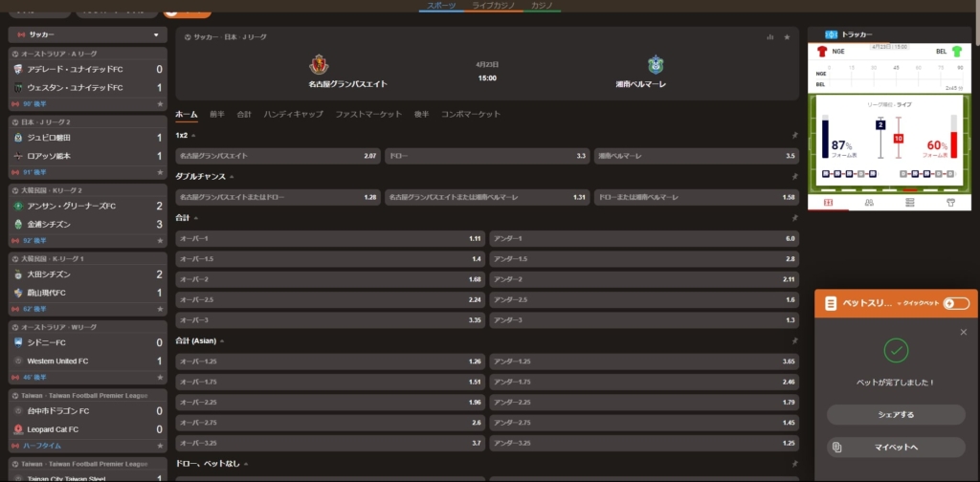Star the シドニーFC vs Western United match

coord(160,378)
